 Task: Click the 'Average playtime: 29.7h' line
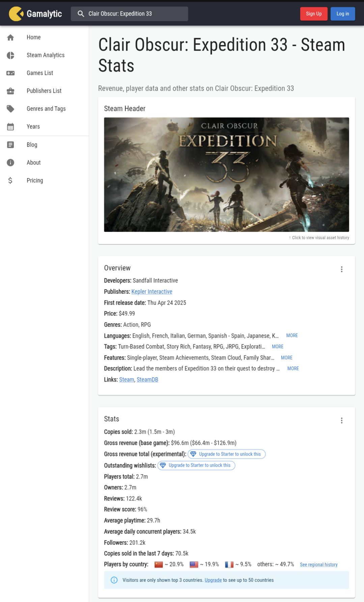point(132,521)
